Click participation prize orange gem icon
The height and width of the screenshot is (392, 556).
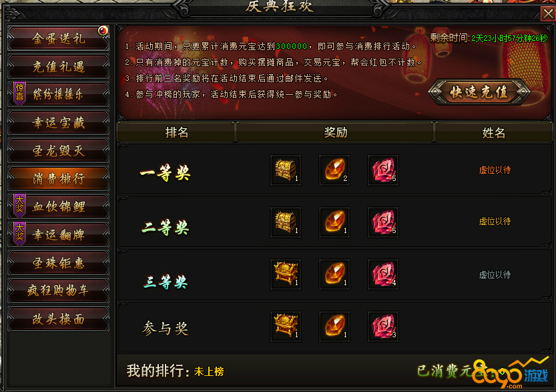pos(334,327)
